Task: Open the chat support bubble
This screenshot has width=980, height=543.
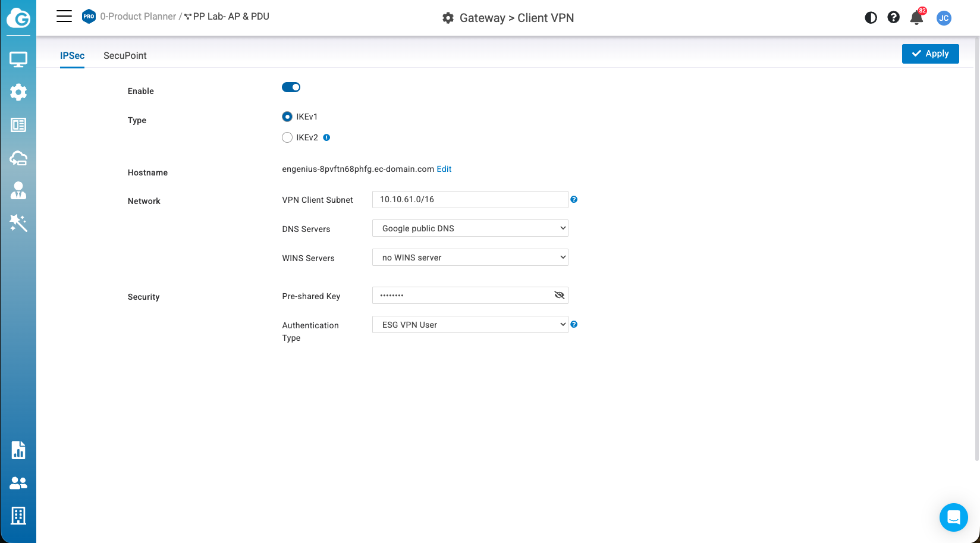Action: coord(953,517)
